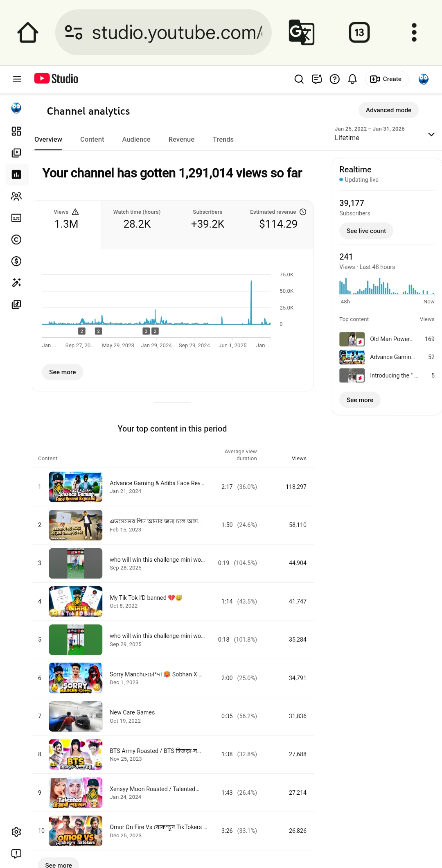Open BTS Army Roasted video thumbnail
Screen dimensions: 442x868
76,755
